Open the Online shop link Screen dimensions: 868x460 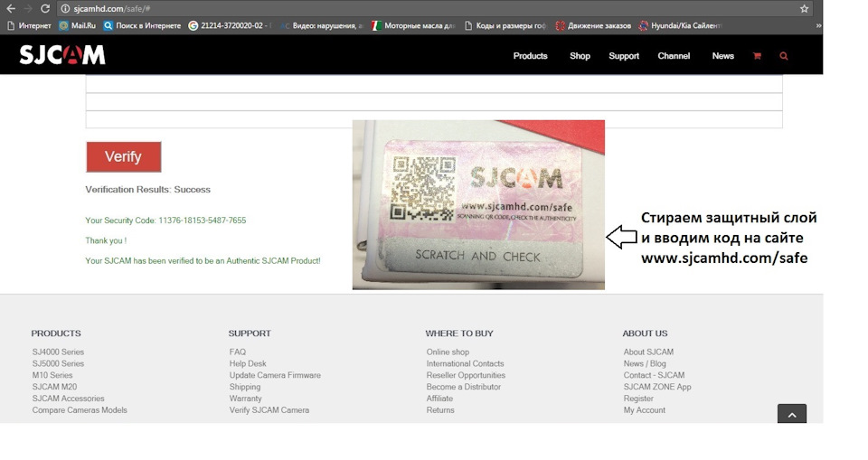coord(448,352)
